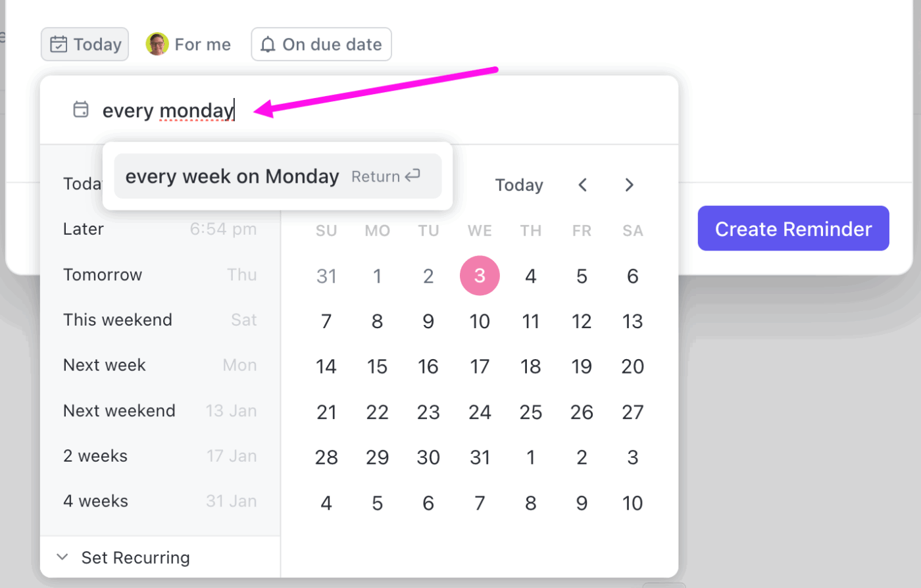Open the For me assignee selector

[188, 44]
